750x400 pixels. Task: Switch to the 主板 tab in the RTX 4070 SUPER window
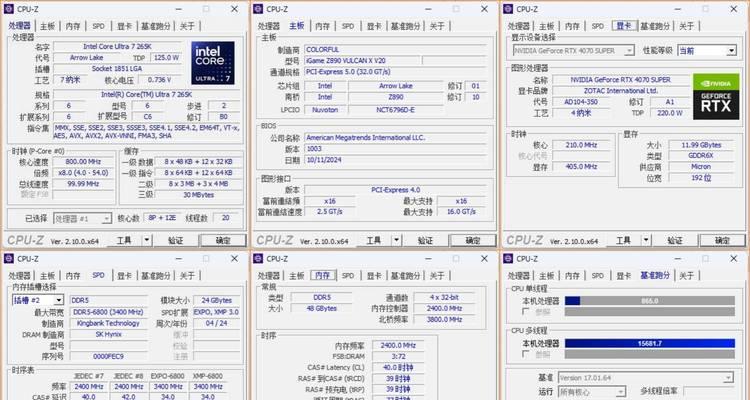[x=547, y=26]
